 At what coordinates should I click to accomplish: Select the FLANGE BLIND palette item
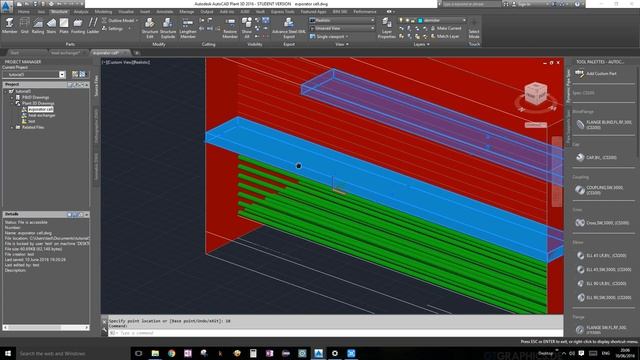604,124
